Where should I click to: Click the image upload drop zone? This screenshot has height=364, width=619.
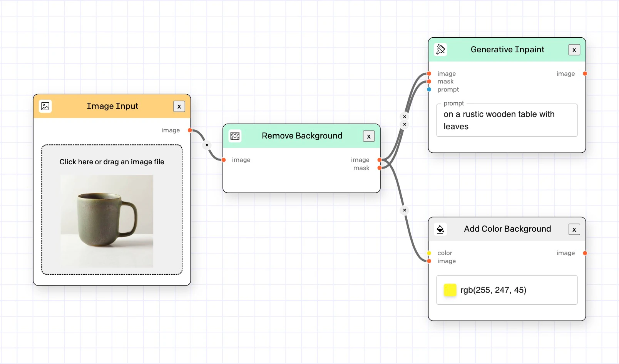point(112,162)
